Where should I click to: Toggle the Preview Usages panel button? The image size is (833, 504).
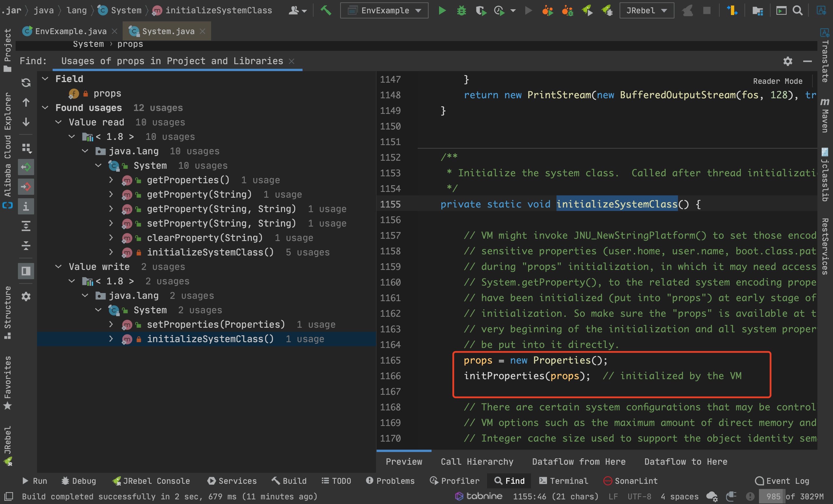point(26,271)
